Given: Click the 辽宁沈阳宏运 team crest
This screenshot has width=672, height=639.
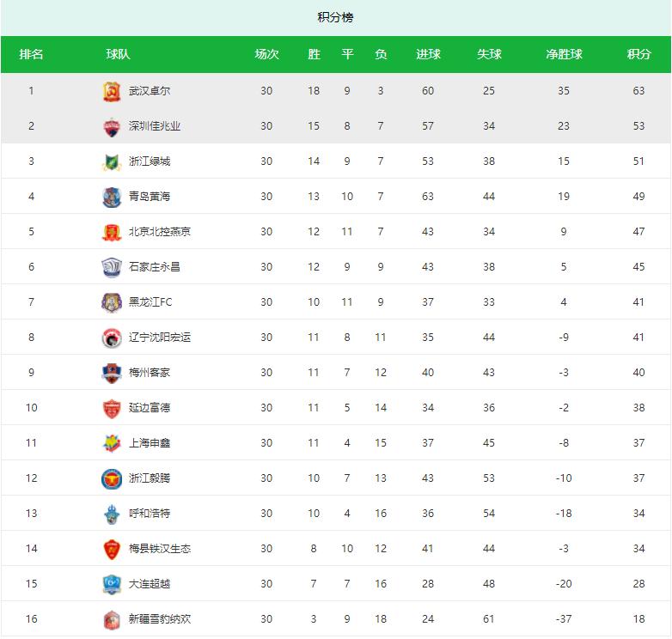Looking at the screenshot, I should 112,338.
